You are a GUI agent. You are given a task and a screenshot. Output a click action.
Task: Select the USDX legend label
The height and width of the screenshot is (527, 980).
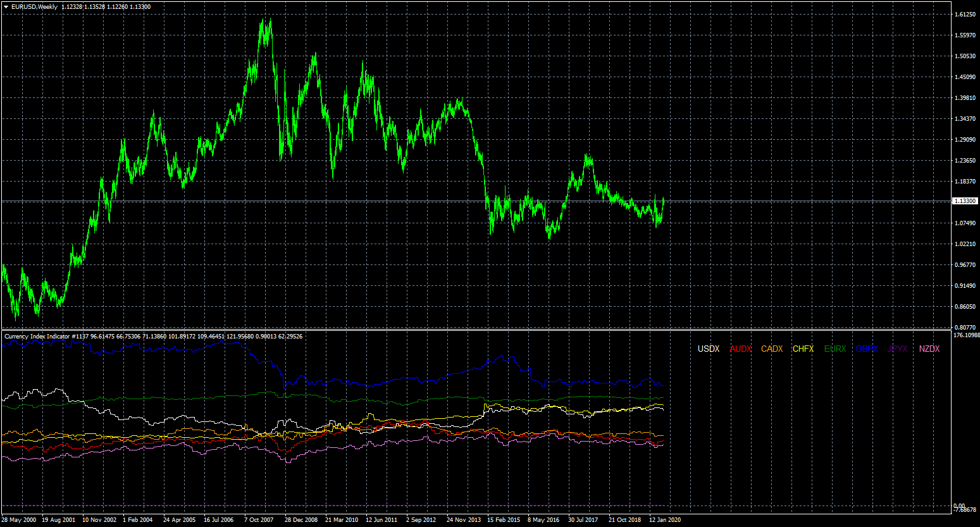[x=709, y=349]
